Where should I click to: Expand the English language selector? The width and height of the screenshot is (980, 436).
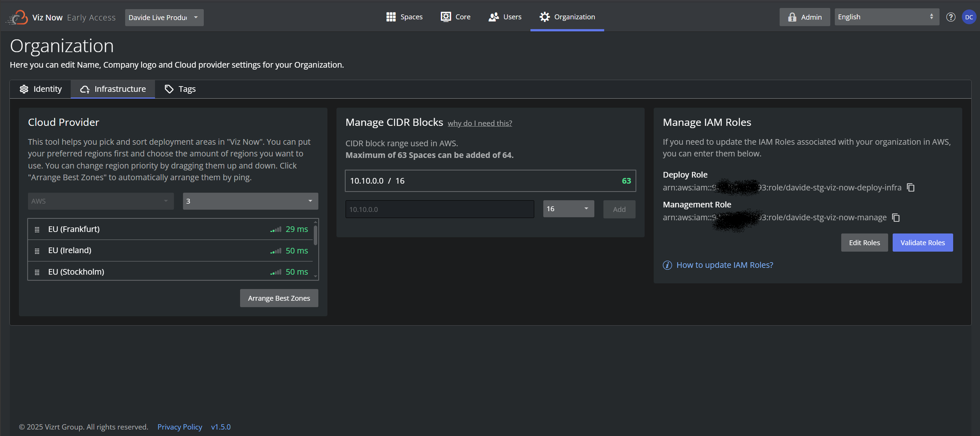886,17
